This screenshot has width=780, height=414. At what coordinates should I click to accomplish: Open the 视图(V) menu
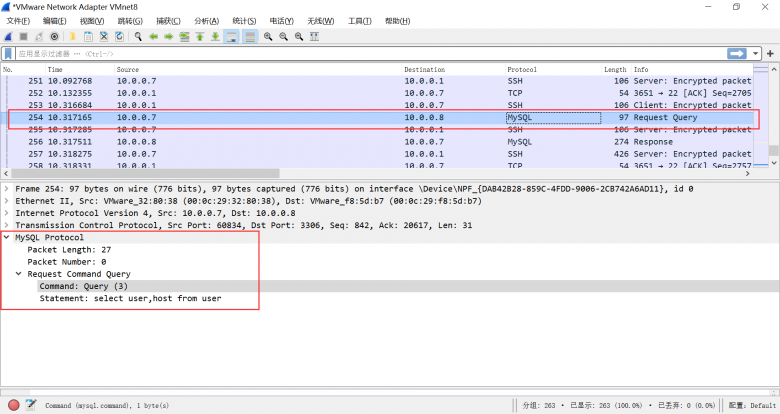click(x=92, y=21)
